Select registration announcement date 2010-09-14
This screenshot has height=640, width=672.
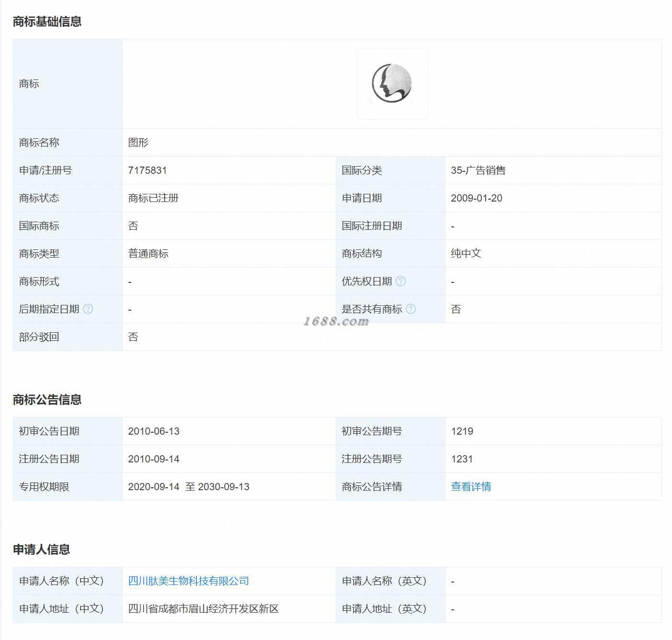tap(154, 459)
